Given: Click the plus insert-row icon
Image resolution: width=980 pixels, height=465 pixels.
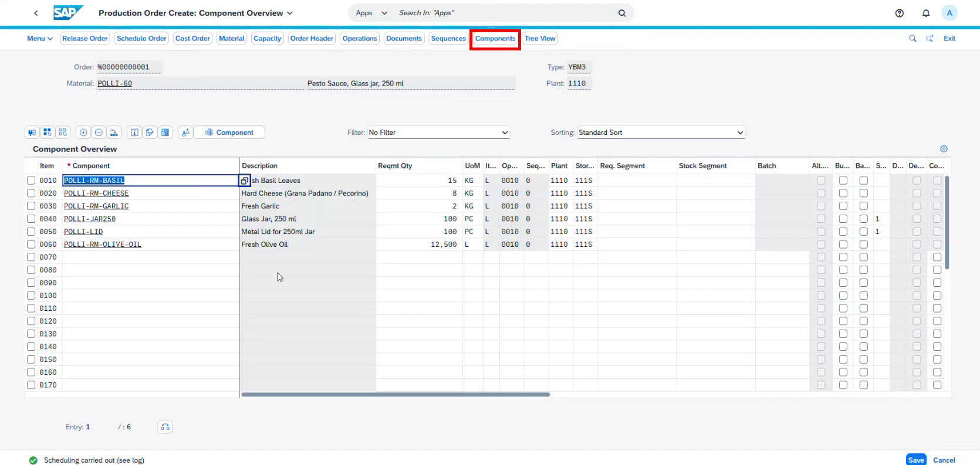Looking at the screenshot, I should tap(83, 133).
